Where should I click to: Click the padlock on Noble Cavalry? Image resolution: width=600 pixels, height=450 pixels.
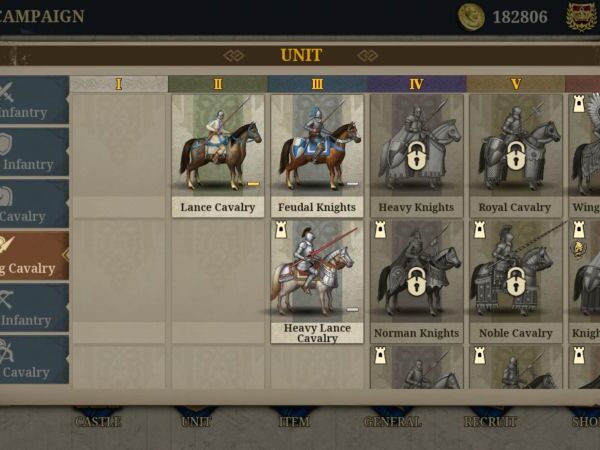515,282
